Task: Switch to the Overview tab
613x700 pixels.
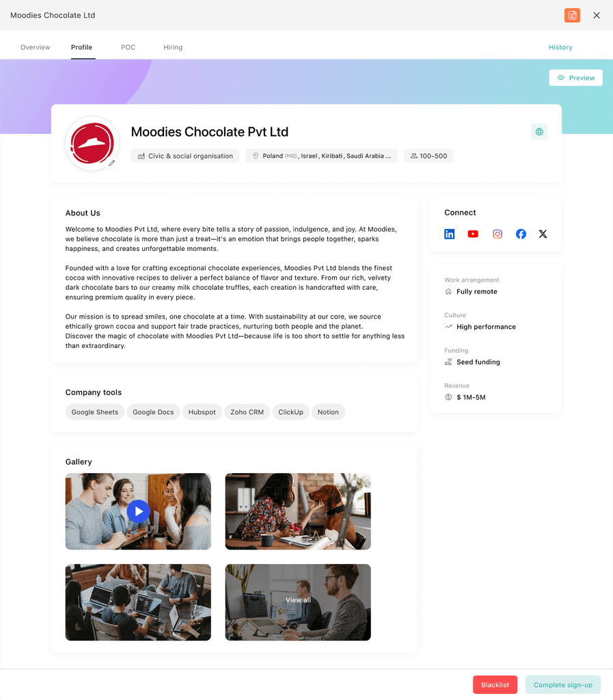Action: (36, 47)
